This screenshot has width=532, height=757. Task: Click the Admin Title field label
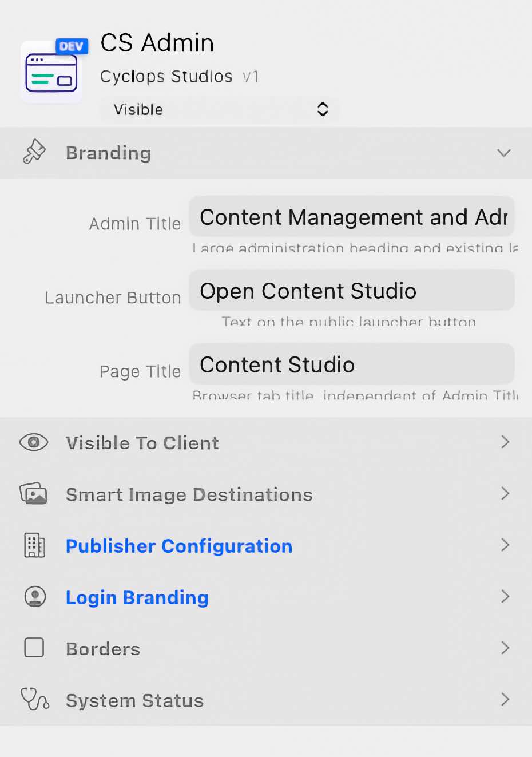135,224
